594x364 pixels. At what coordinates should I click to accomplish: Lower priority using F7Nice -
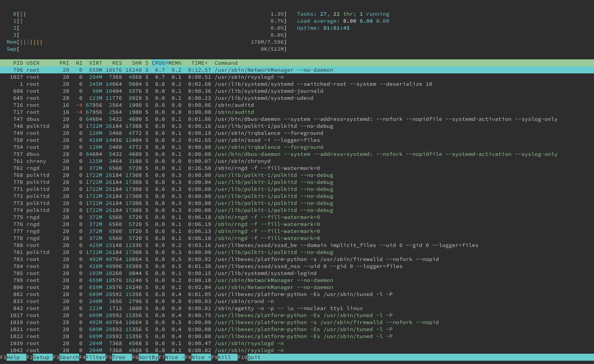[x=171, y=357]
